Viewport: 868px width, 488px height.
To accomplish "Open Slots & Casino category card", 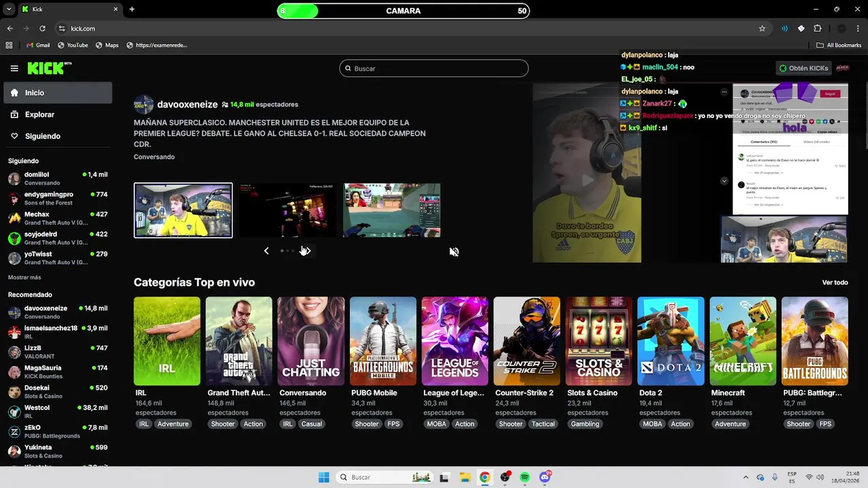I will [599, 341].
